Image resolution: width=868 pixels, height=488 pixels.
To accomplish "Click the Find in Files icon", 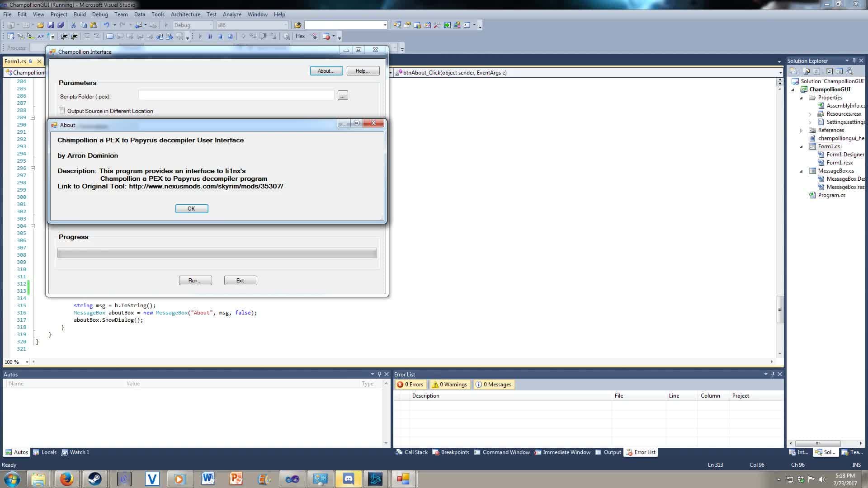I will click(297, 25).
